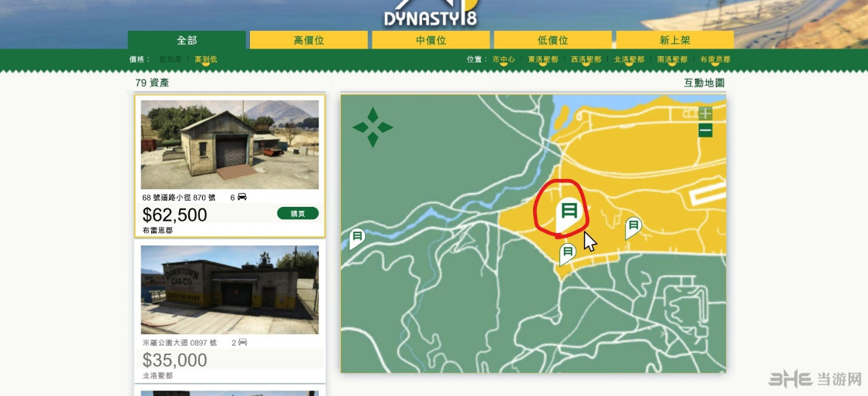Open the 全部 tab
The width and height of the screenshot is (868, 396).
point(187,40)
